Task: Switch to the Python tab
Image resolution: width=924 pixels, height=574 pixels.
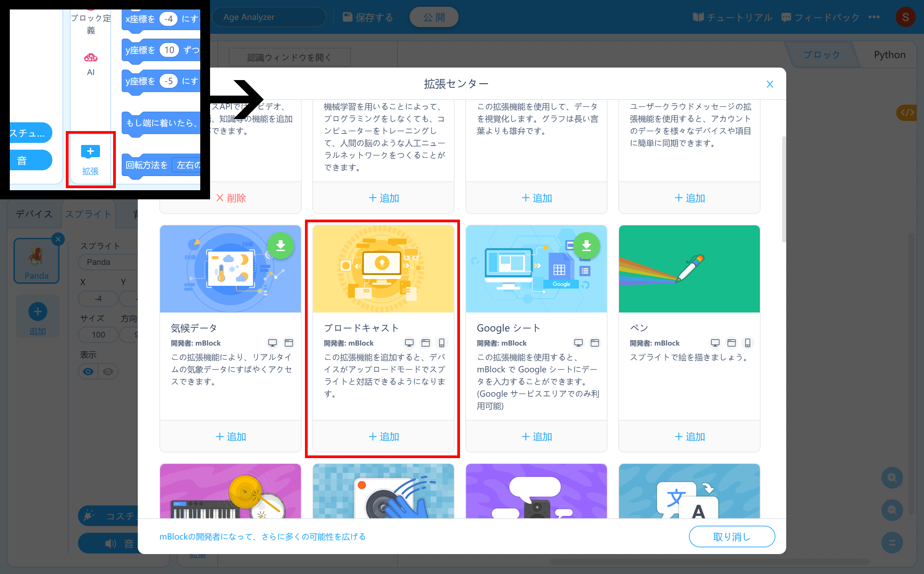Action: pos(889,54)
